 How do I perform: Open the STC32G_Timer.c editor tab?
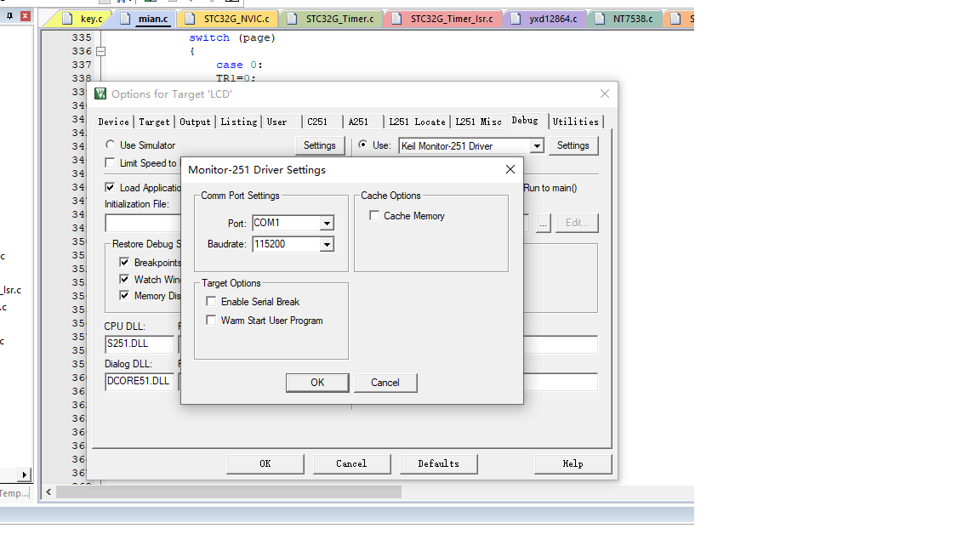[333, 19]
